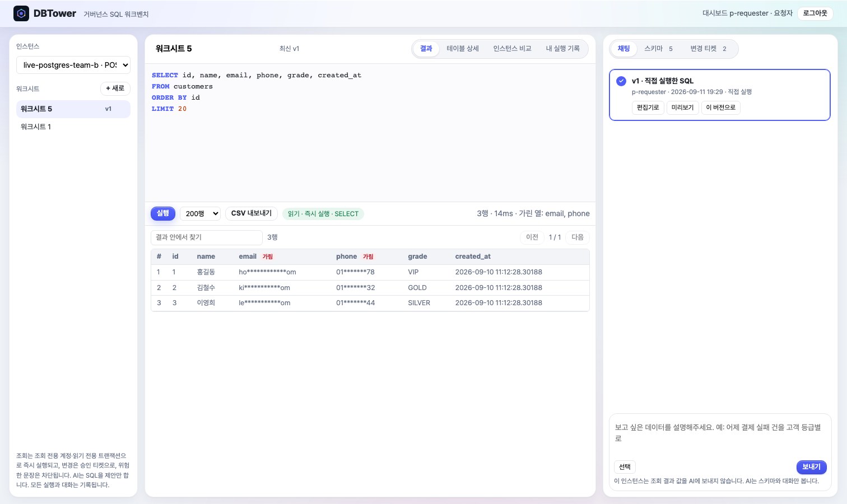Switch to the 테이블 상세 tab
This screenshot has width=847, height=504.
tap(463, 49)
